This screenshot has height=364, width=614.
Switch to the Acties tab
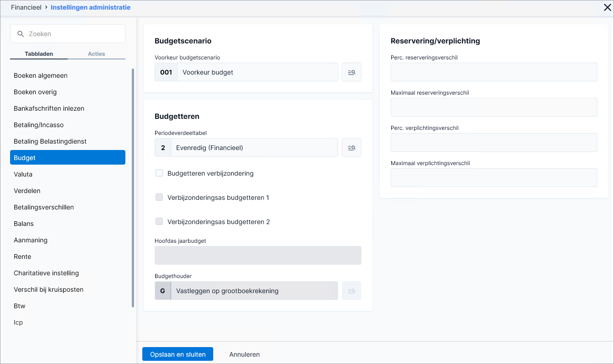[x=97, y=54]
